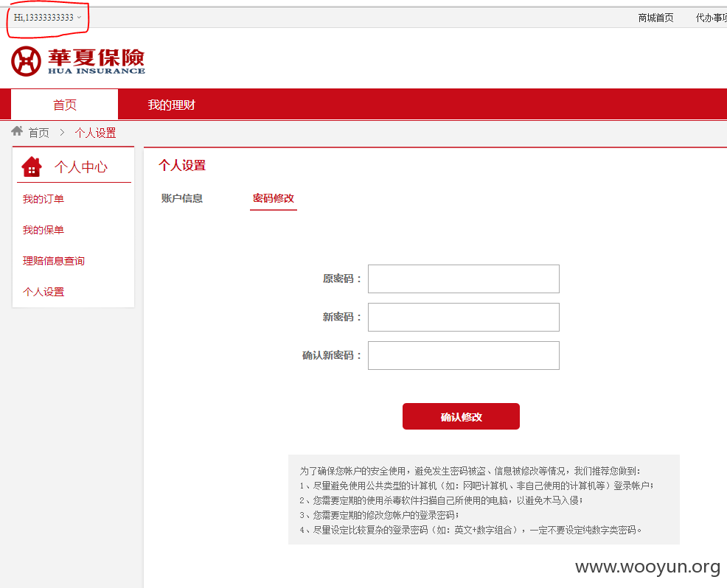The height and width of the screenshot is (588, 727).
Task: Focus the 确认新密码 input field
Action: click(x=464, y=355)
